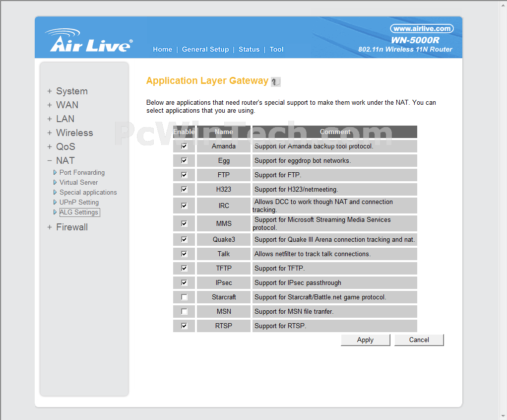Toggle the IRC enable checkbox
Screen dimensions: 507x420
pos(184,206)
